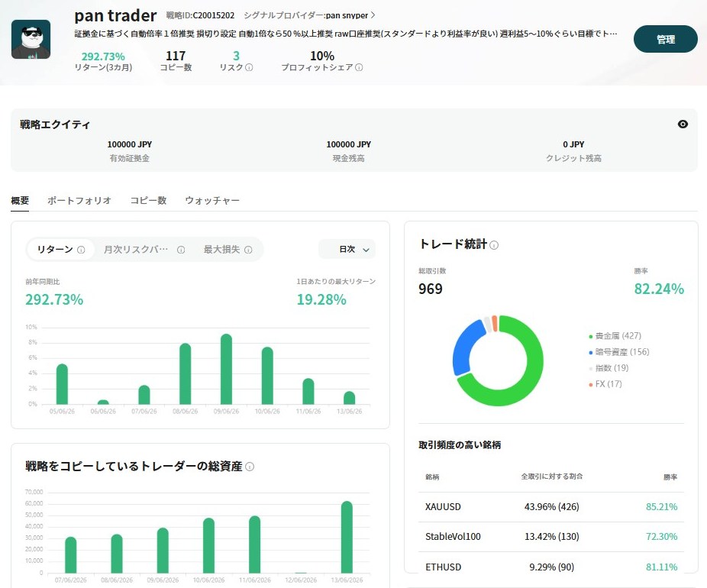Click the ETHUSD symbol row
Screen dimensions: 707x588
coord(551,567)
